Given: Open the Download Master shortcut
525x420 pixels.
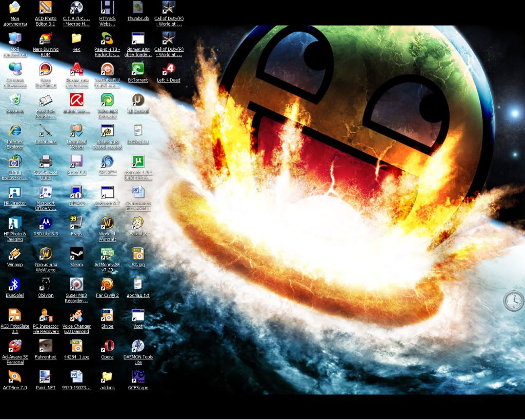Looking at the screenshot, I should pyautogui.click(x=76, y=131).
